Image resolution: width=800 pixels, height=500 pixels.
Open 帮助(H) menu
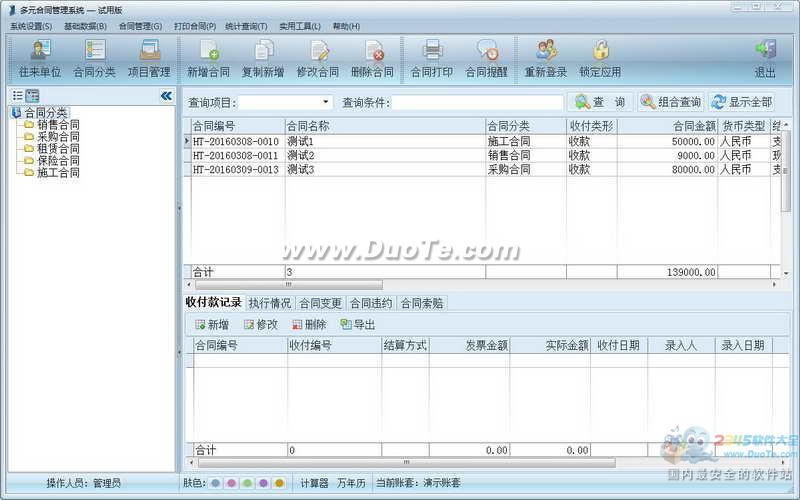346,26
